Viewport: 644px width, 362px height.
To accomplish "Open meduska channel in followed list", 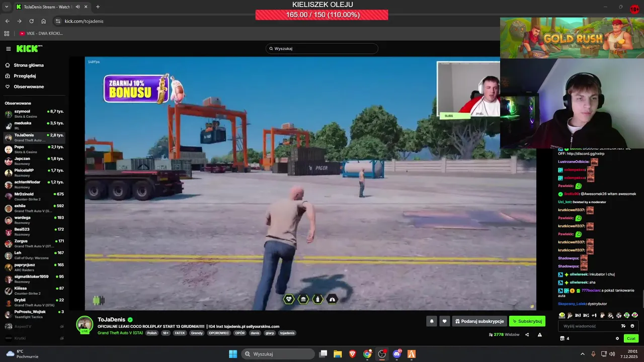I will click(x=34, y=125).
